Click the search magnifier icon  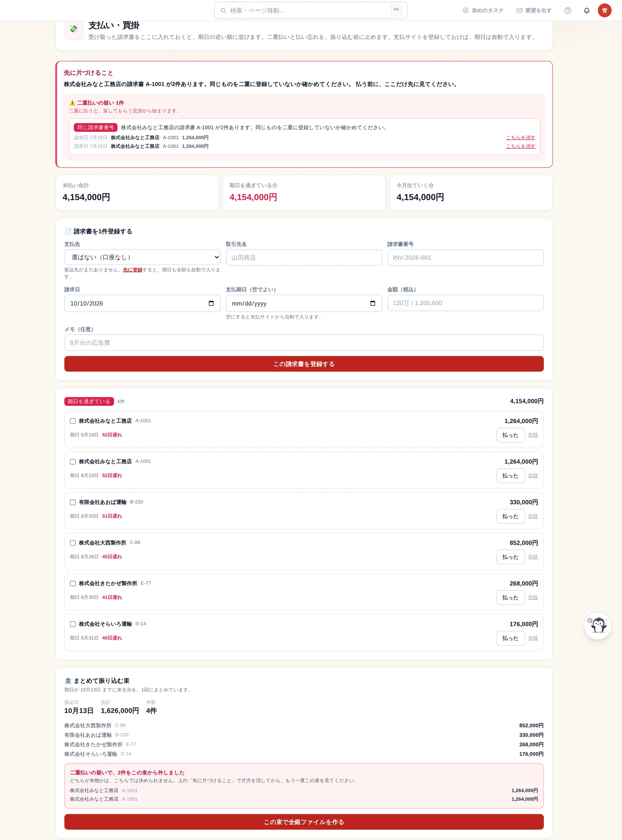point(224,10)
